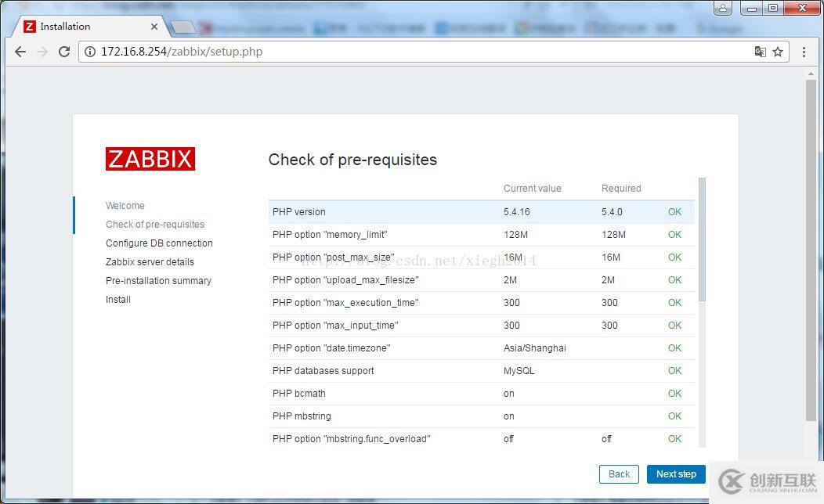Open Chrome's three-dot customize menu
This screenshot has height=504, width=824.
tap(804, 52)
